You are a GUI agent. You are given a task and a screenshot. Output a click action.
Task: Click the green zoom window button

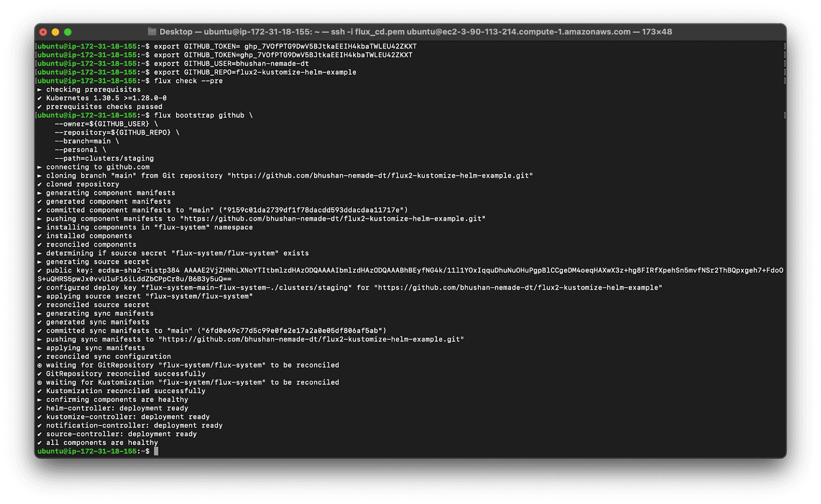point(68,32)
